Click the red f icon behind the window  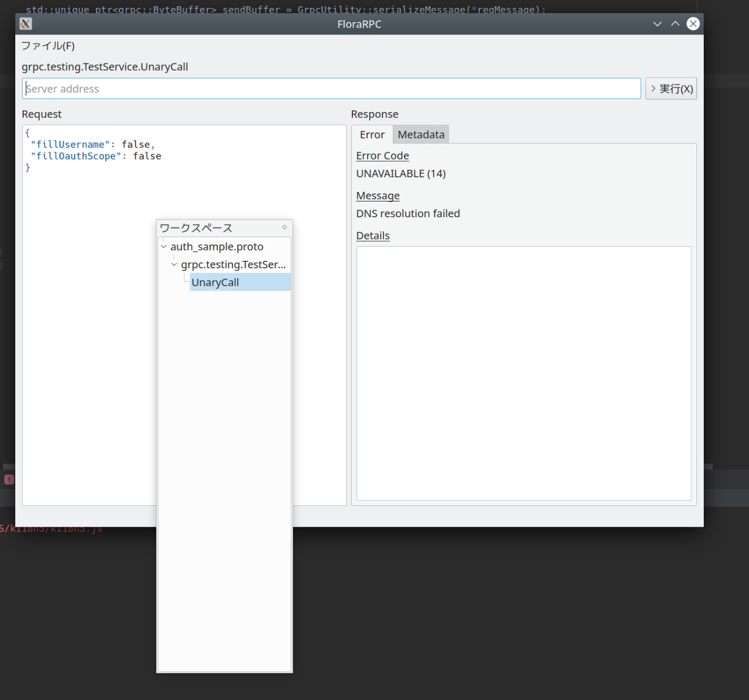click(x=9, y=479)
